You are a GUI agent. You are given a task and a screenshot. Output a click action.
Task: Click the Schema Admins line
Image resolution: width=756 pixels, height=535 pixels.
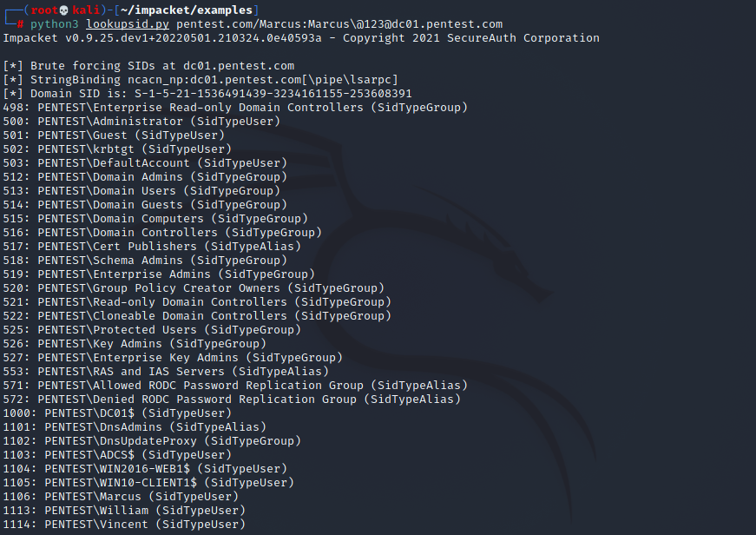[145, 260]
